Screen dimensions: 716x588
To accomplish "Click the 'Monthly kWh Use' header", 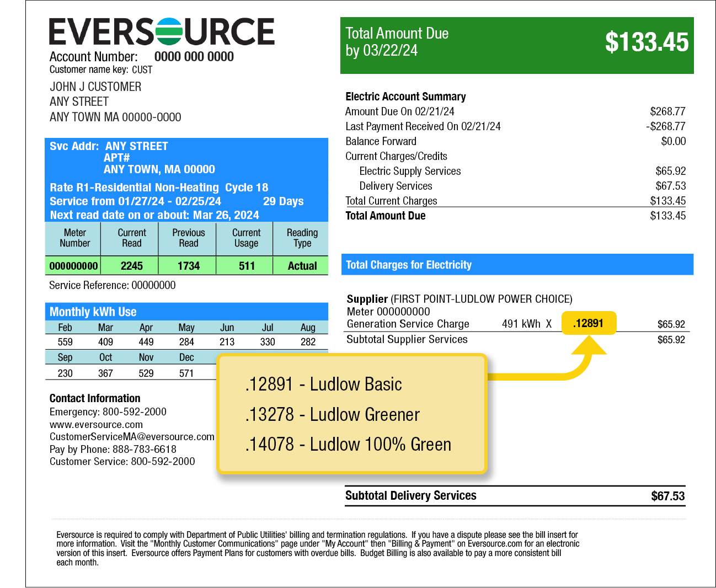I will pos(186,312).
